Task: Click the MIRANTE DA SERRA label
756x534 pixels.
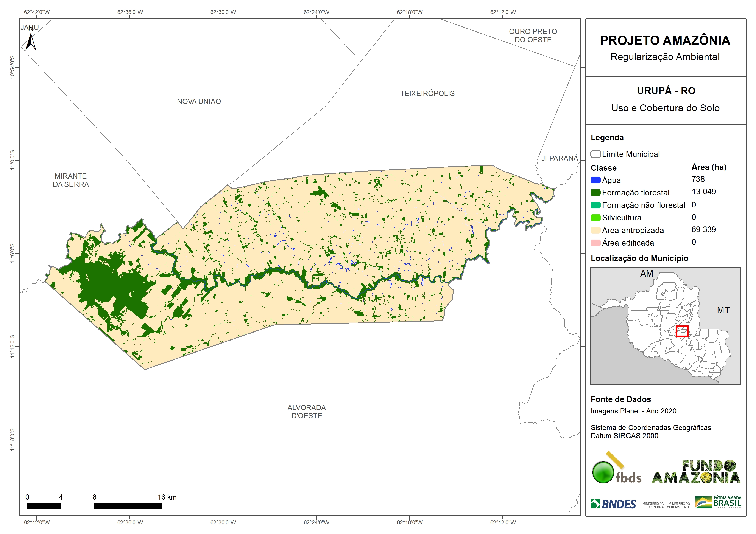Action: (x=71, y=180)
